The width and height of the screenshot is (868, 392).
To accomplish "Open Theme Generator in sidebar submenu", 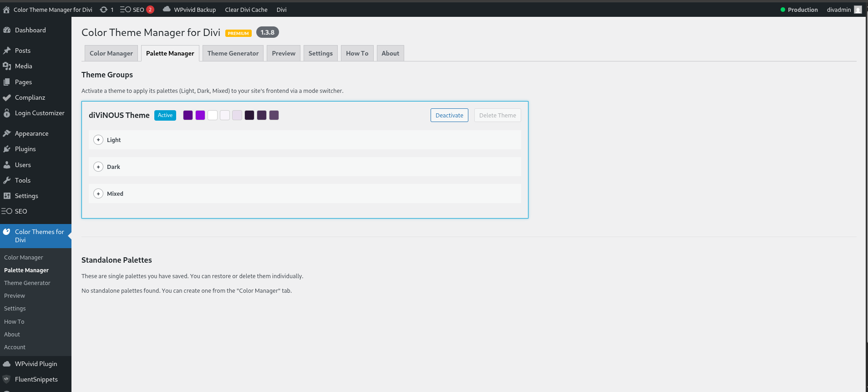I will coord(27,283).
